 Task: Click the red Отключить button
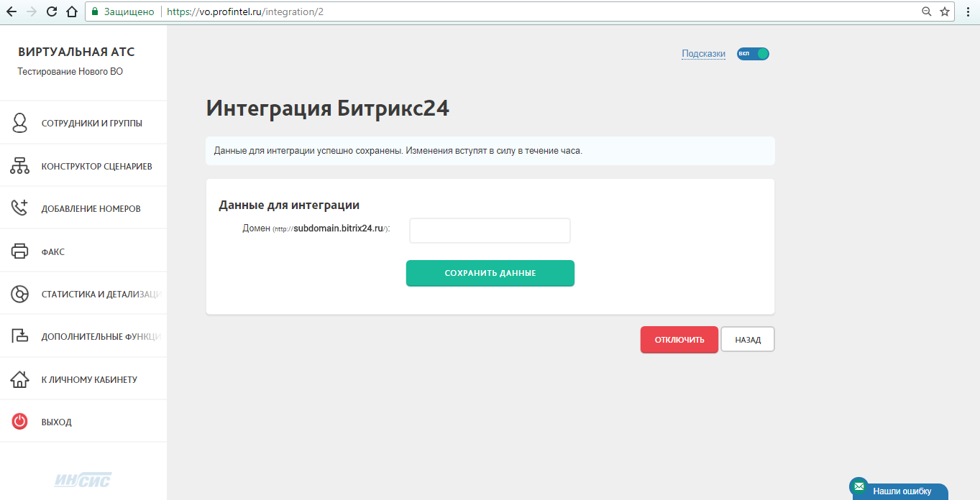[679, 340]
